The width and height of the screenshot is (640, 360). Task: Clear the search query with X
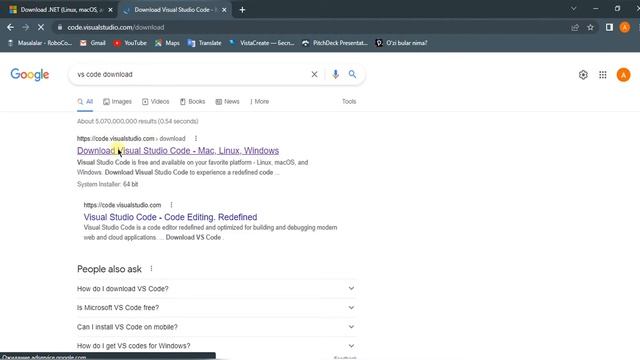(314, 74)
